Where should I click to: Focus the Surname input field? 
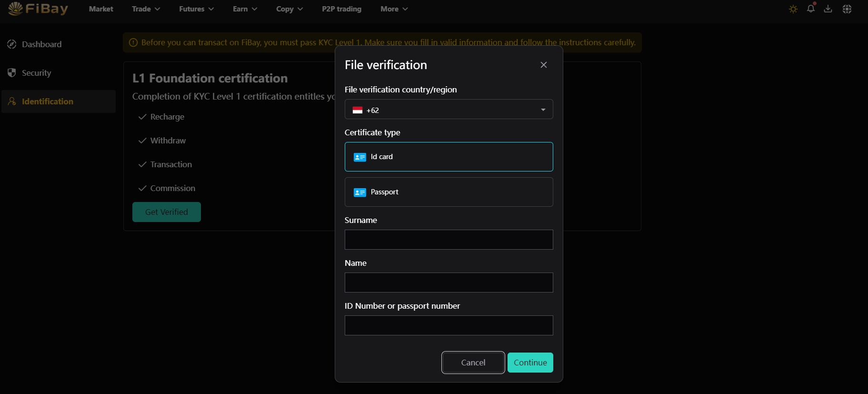tap(449, 240)
